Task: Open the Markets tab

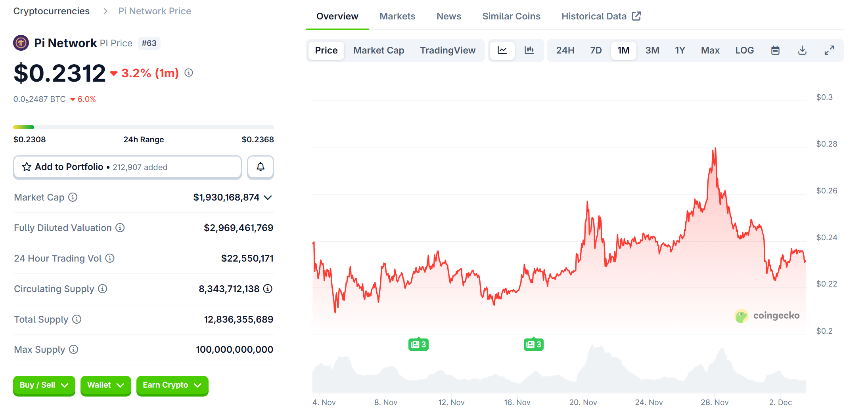Action: click(397, 16)
